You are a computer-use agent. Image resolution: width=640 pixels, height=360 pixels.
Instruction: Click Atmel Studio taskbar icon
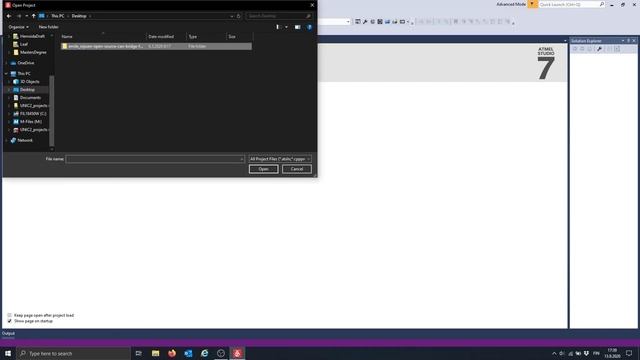tap(237, 353)
